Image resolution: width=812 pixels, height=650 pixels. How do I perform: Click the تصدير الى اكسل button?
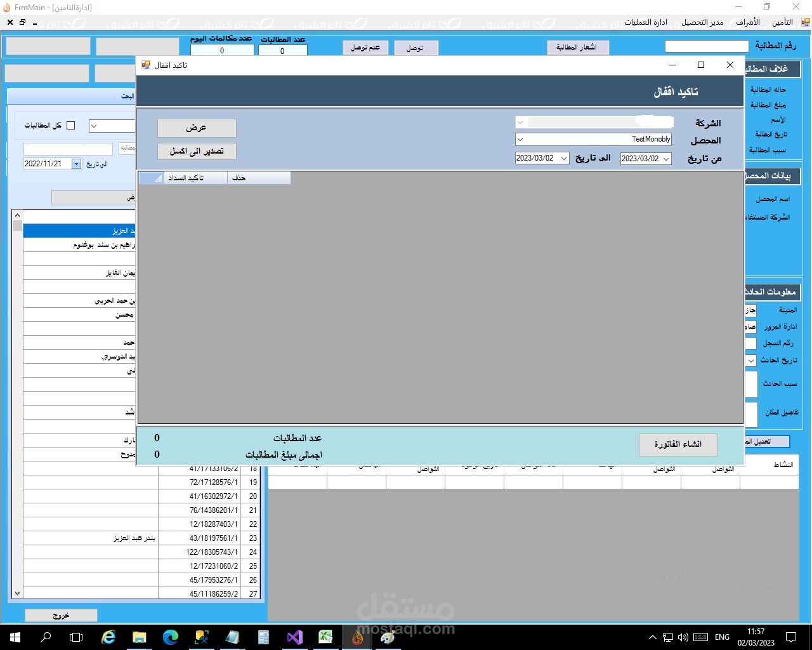[197, 151]
